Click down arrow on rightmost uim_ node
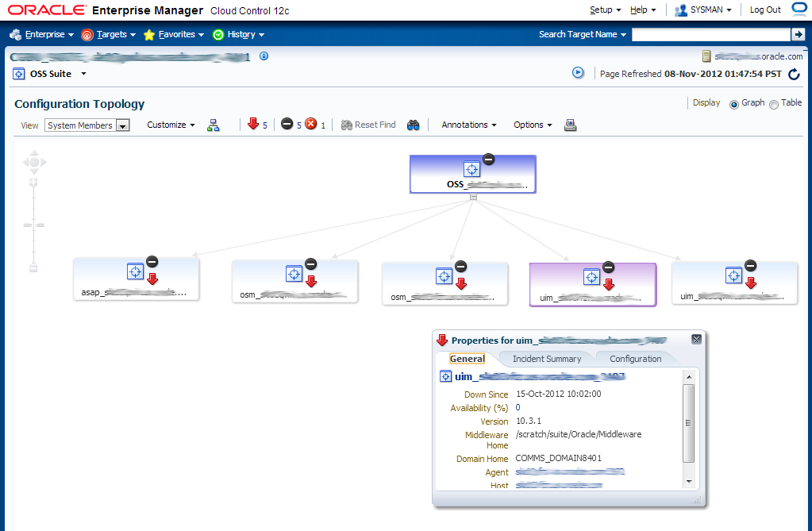Image resolution: width=812 pixels, height=531 pixels. point(751,283)
